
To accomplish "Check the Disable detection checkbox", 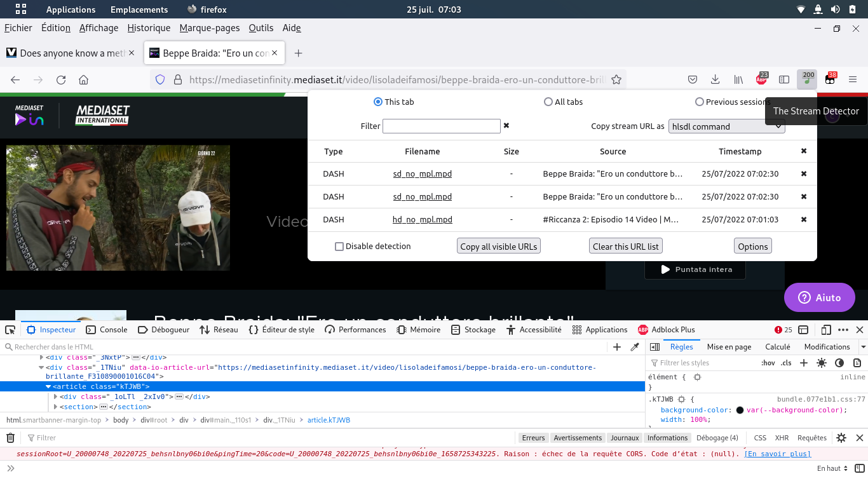I will tap(339, 247).
